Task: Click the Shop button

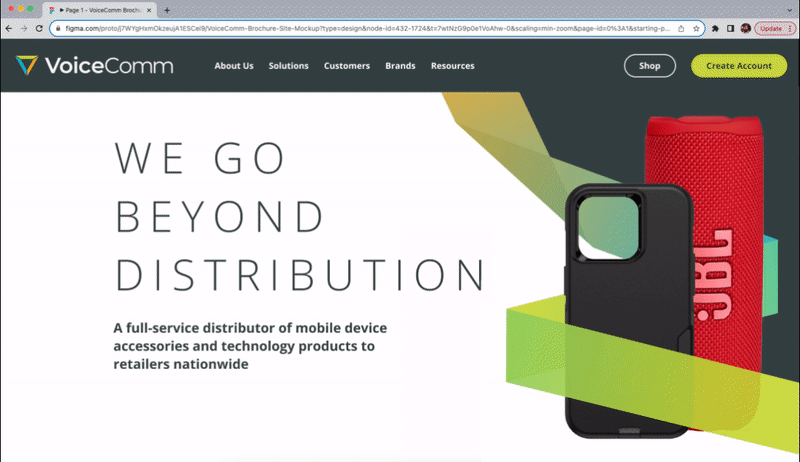Action: coord(649,66)
